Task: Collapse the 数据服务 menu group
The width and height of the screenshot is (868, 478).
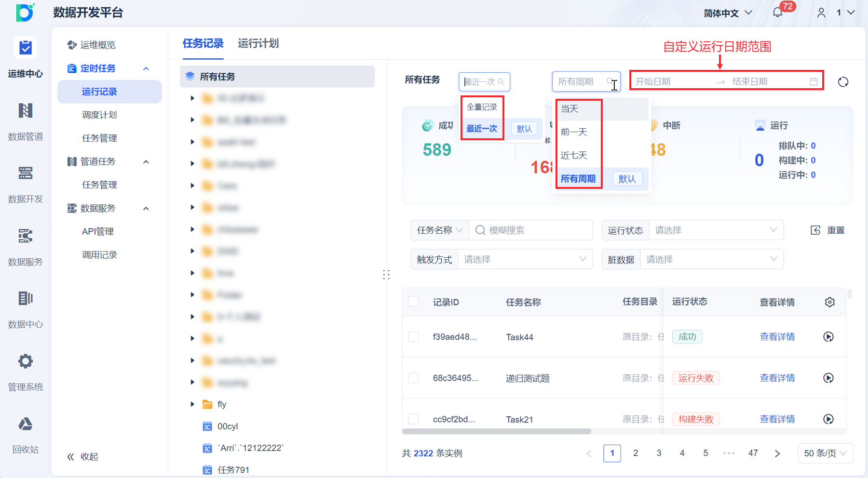Action: 146,208
